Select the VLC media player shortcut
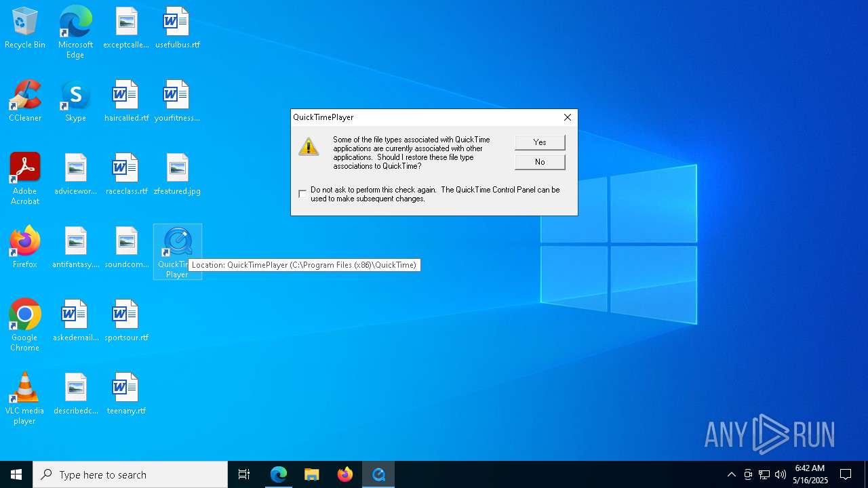 [x=25, y=399]
